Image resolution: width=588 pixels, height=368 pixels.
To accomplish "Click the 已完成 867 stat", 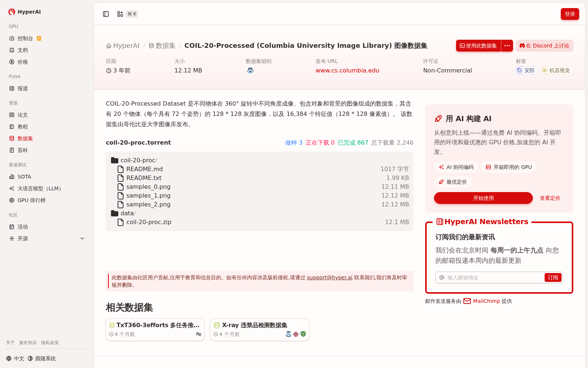I will (x=353, y=143).
